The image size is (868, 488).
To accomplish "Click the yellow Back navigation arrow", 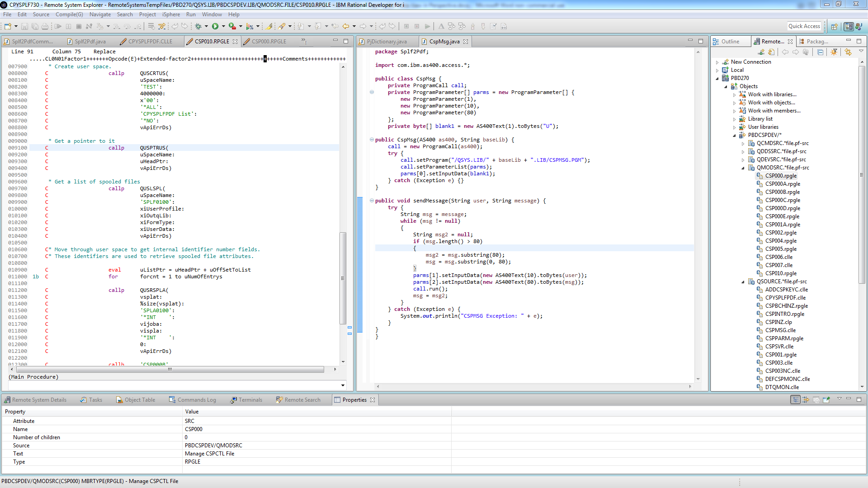I will pos(346,26).
